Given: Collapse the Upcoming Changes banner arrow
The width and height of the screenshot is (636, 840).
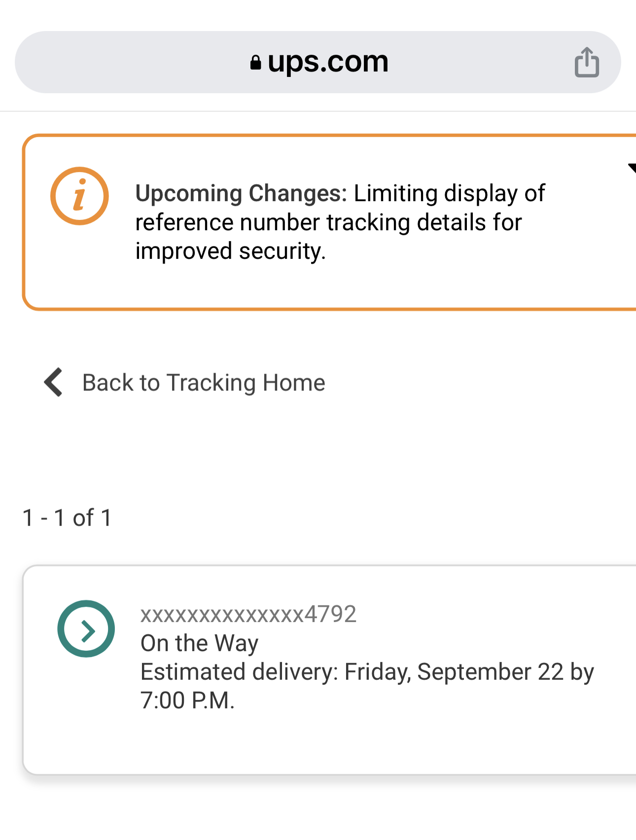Looking at the screenshot, I should coord(631,168).
